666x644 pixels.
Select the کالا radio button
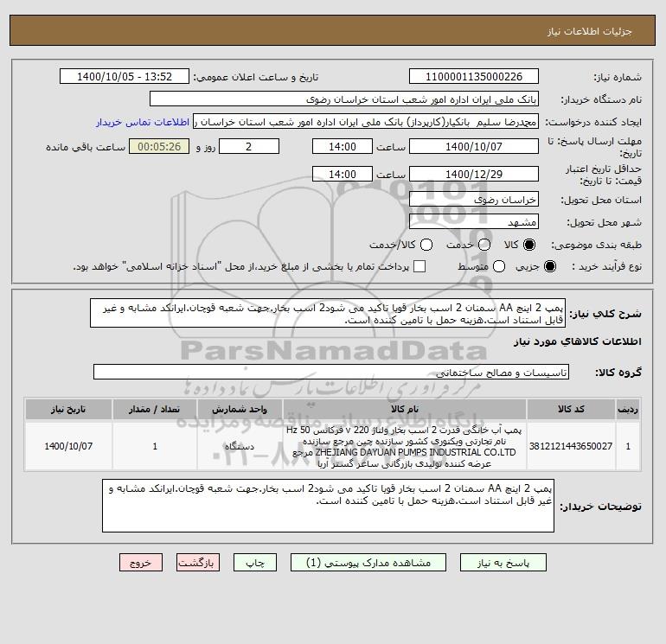[529, 245]
